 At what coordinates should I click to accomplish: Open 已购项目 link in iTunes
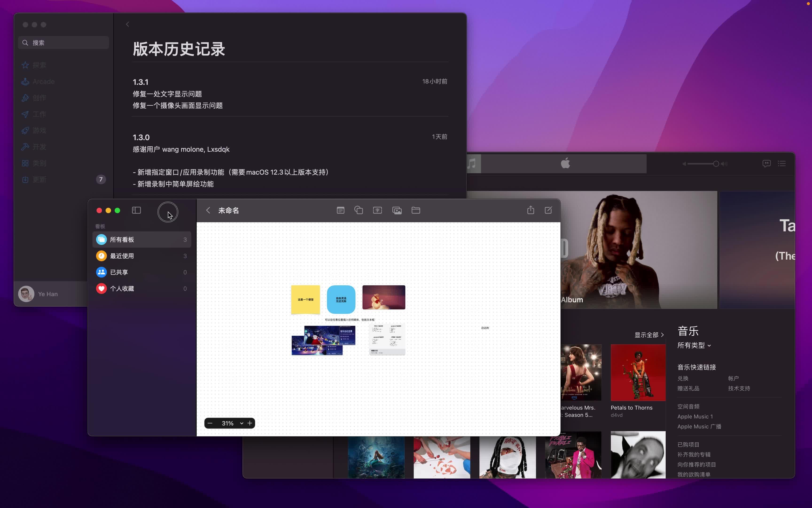[688, 444]
